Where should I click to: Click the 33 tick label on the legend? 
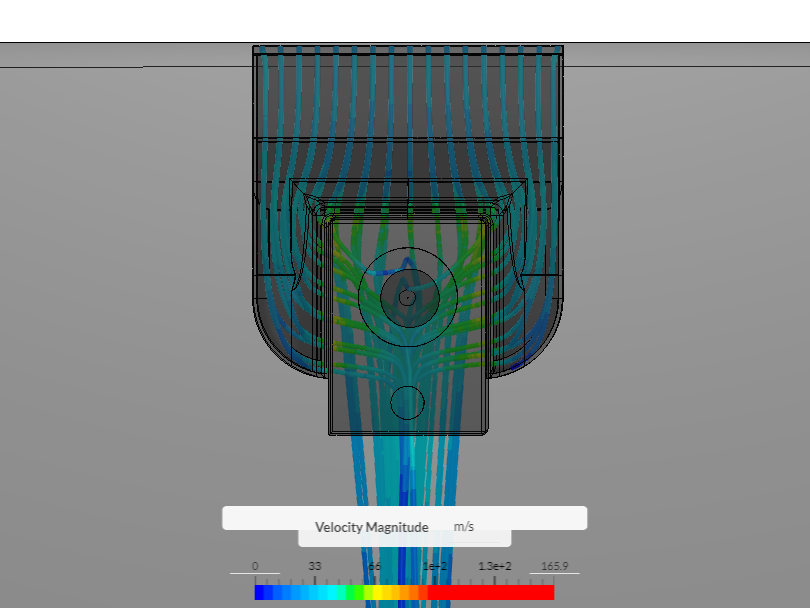(x=315, y=566)
